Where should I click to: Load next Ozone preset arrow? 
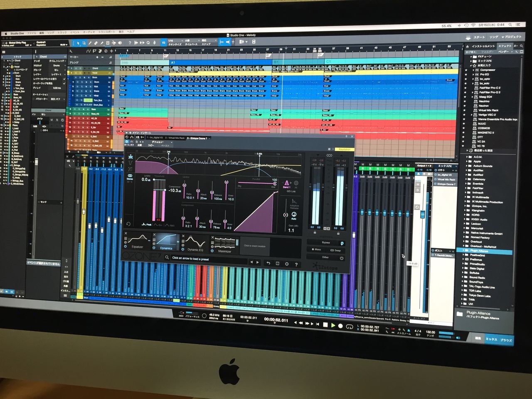(258, 262)
